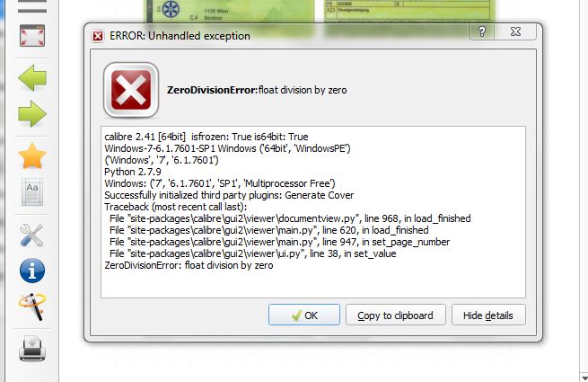Copy error details via Copy to clipboard

396,315
